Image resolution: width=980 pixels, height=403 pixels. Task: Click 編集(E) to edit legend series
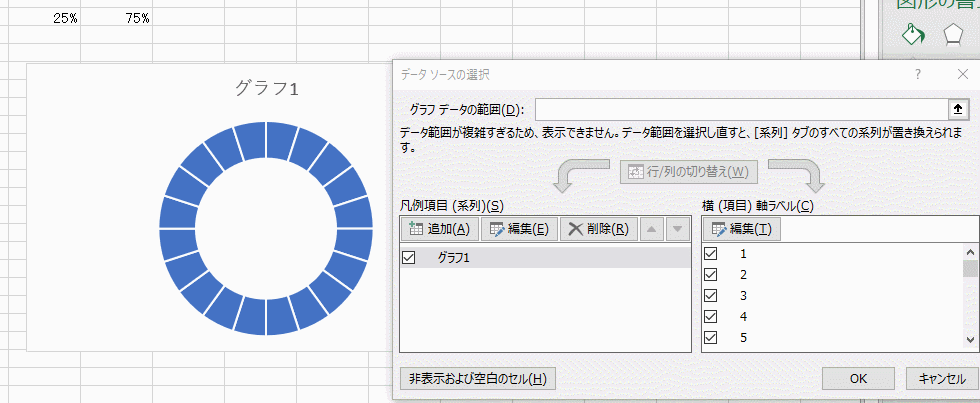click(x=519, y=229)
